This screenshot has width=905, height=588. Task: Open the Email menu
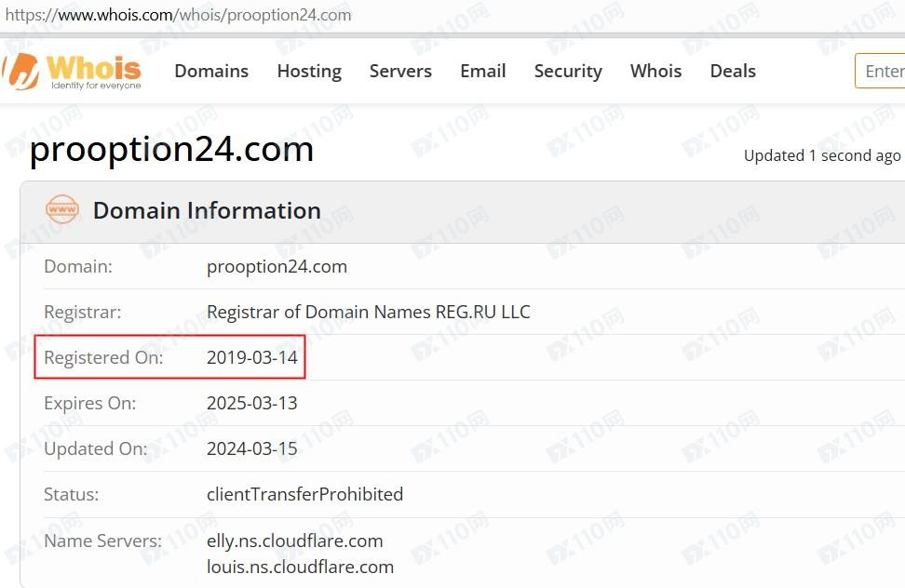click(x=482, y=72)
